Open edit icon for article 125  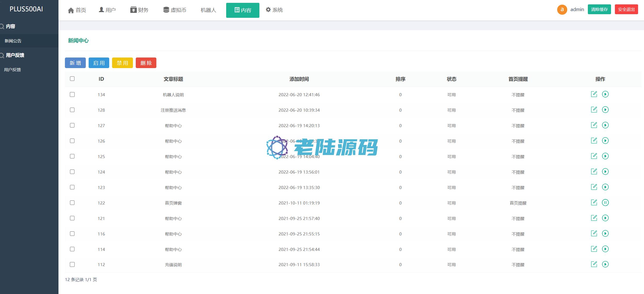pyautogui.click(x=594, y=156)
